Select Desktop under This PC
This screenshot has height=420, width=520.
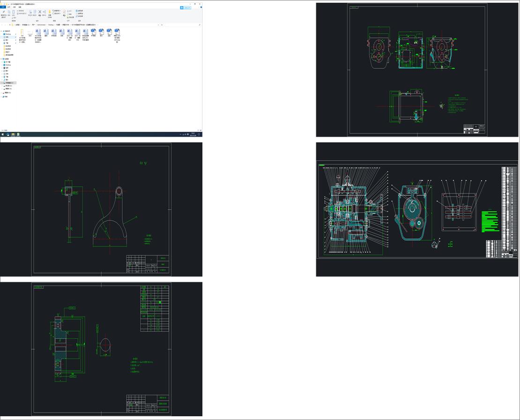tap(7, 65)
